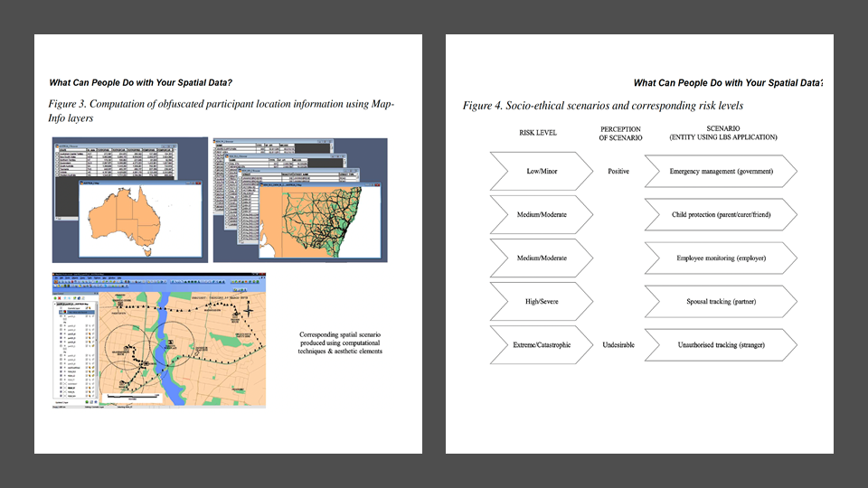Click 'Child protection (parent/carer/friend)' scenario arrow
This screenshot has height=488, width=868.
[721, 215]
